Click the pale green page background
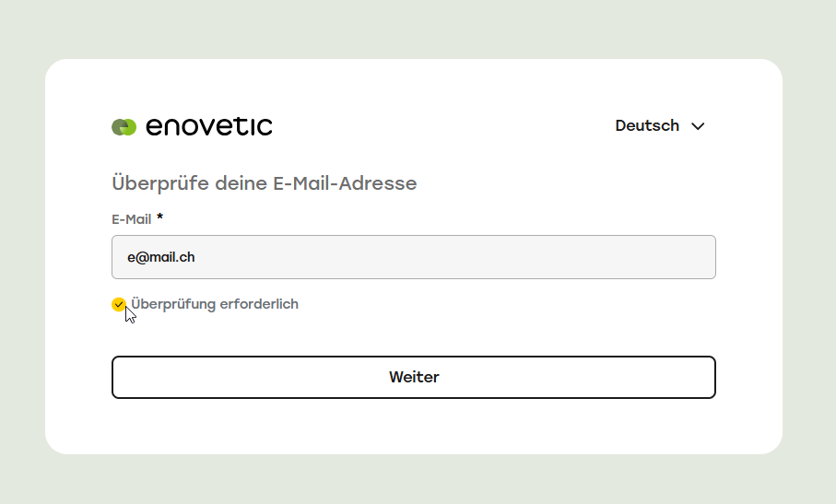 tap(416, 27)
